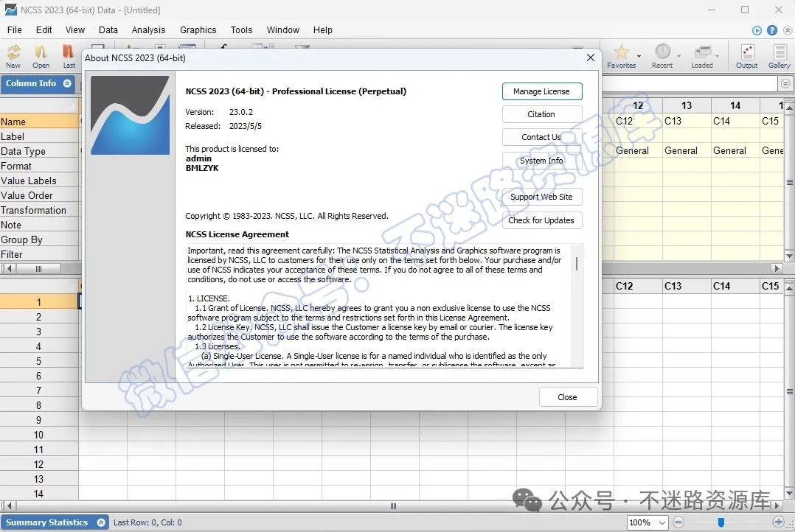Click General data type under column 14
Screen dimensions: 795x532
[735, 150]
